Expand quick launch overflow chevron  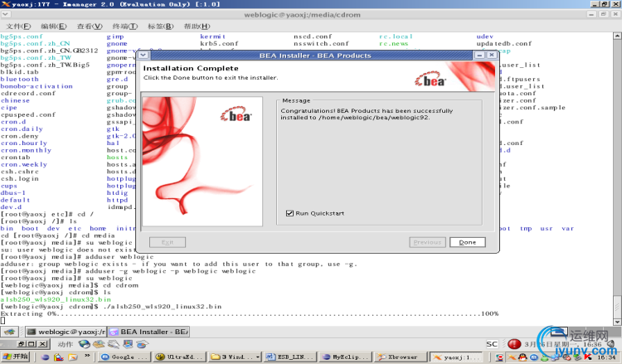pyautogui.click(x=87, y=356)
